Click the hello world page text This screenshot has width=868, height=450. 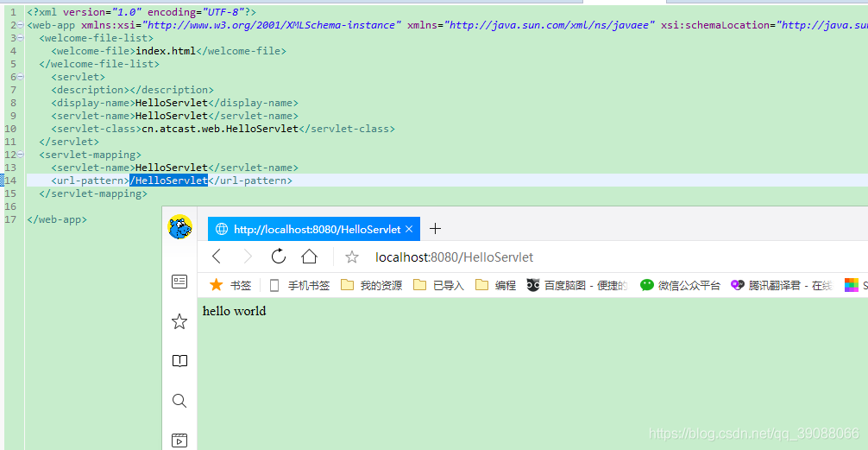click(234, 311)
